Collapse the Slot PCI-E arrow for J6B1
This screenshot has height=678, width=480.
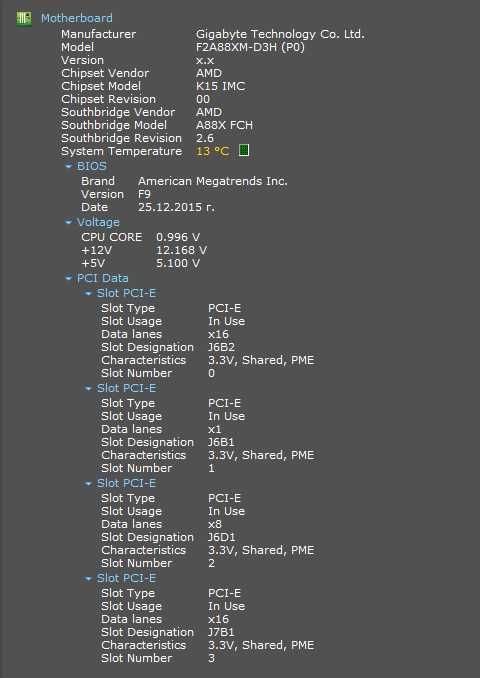pyautogui.click(x=89, y=389)
